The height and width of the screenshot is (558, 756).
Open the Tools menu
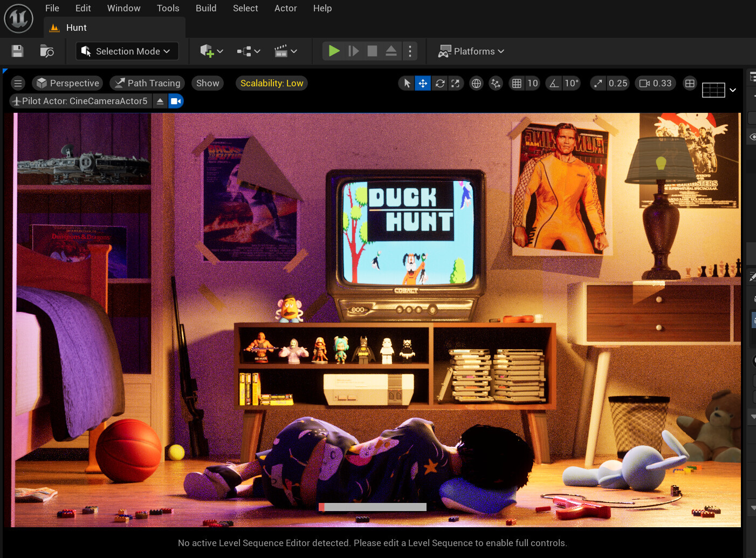(x=168, y=8)
